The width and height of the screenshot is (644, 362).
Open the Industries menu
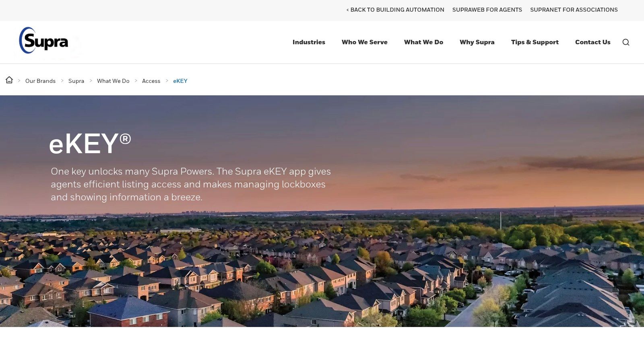[309, 42]
